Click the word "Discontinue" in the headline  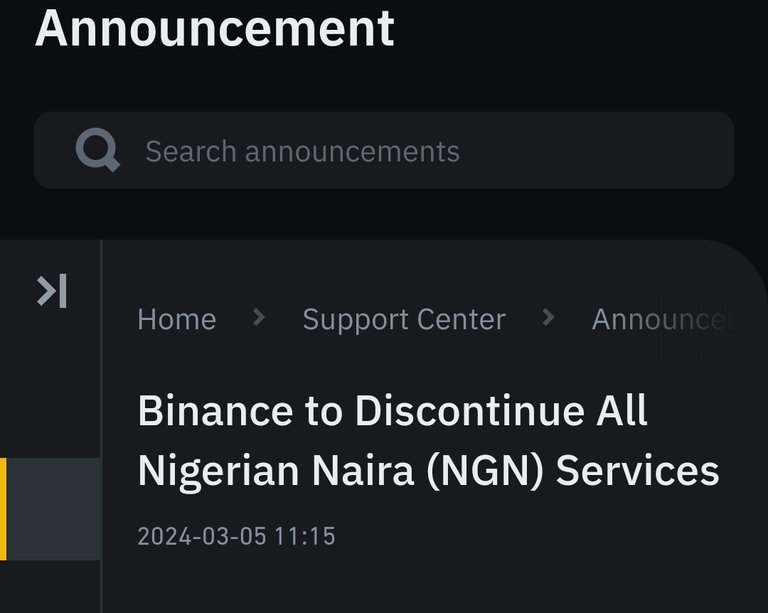point(470,410)
